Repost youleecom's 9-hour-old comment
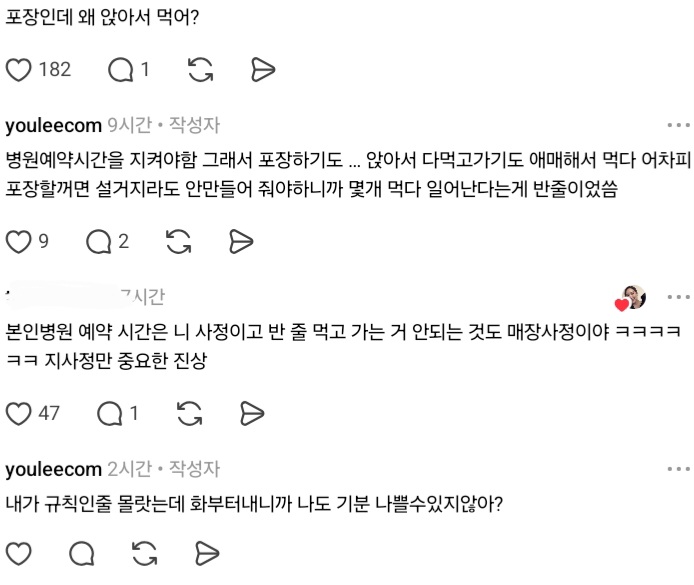 click(x=178, y=241)
